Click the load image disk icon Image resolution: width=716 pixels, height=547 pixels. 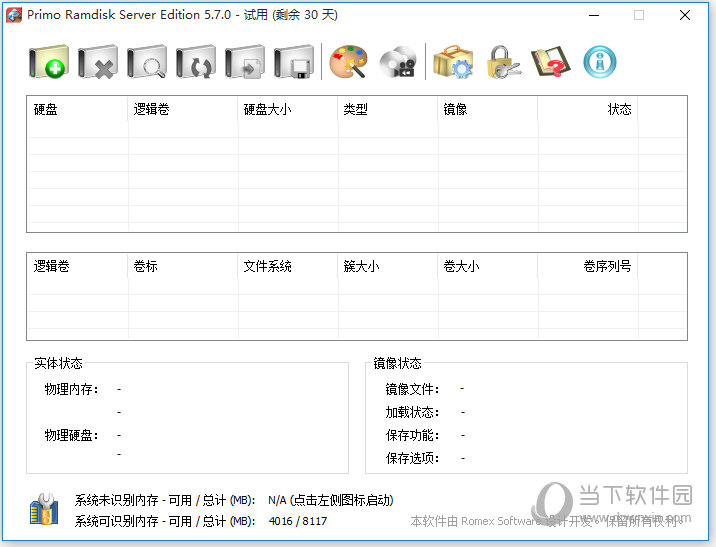[245, 62]
